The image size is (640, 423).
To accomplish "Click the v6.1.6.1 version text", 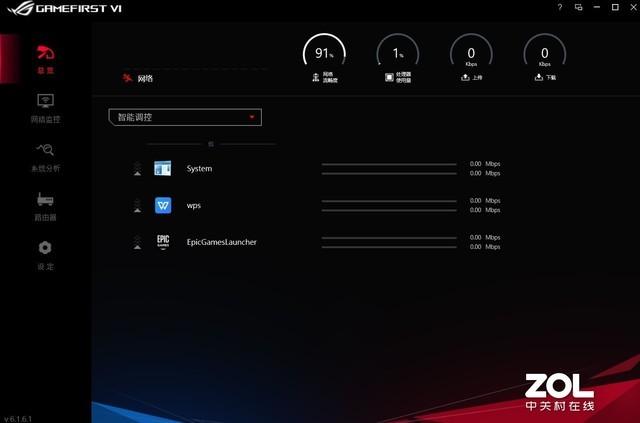I will pos(18,419).
